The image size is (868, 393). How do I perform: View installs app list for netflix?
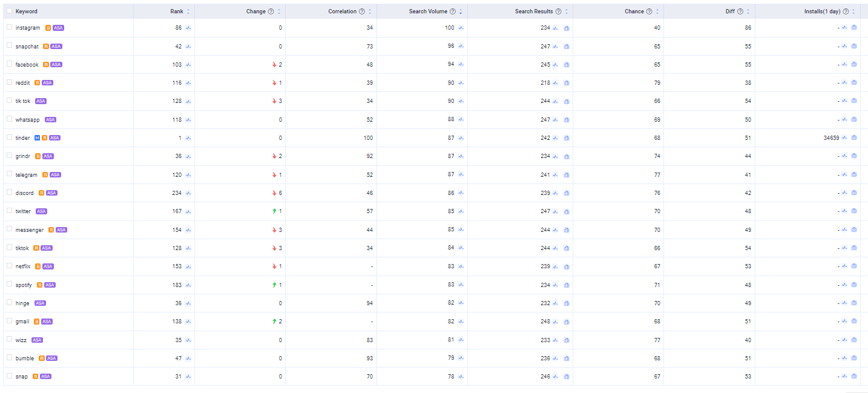tap(854, 266)
